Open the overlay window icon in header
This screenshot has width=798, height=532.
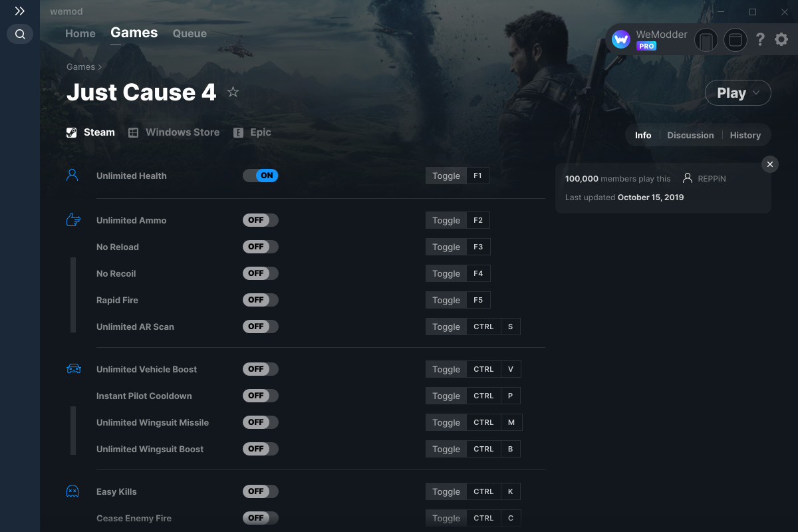point(735,40)
